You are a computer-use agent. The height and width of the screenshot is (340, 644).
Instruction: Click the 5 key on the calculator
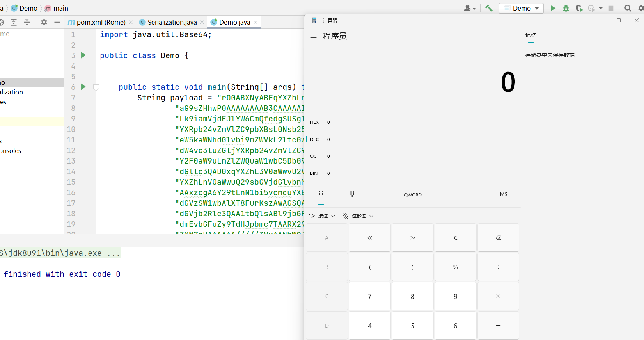pyautogui.click(x=413, y=326)
